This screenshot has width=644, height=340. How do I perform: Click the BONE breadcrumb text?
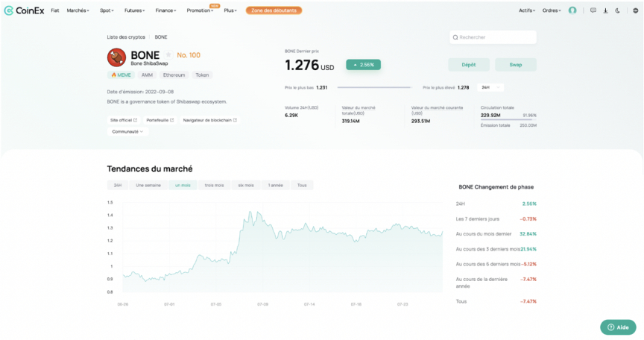coord(161,37)
